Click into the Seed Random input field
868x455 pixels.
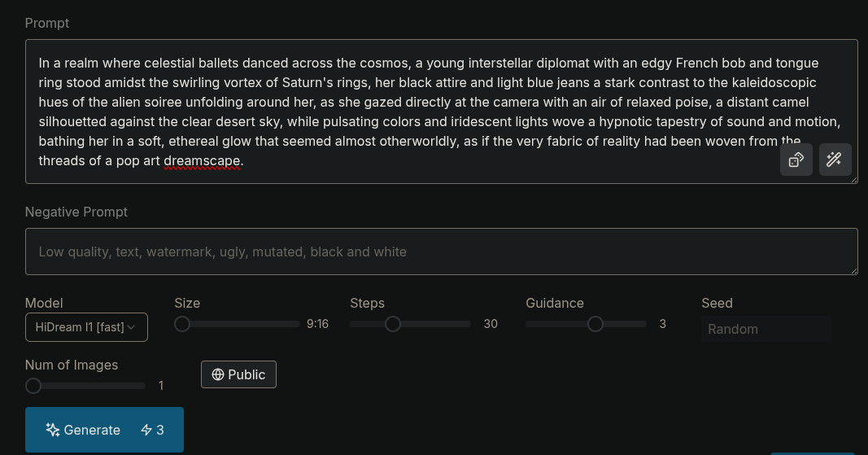coord(766,329)
